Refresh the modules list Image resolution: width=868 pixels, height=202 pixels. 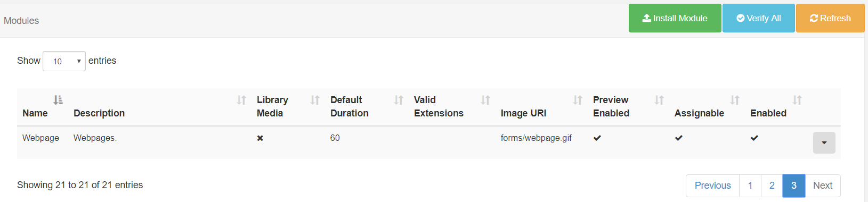(830, 18)
